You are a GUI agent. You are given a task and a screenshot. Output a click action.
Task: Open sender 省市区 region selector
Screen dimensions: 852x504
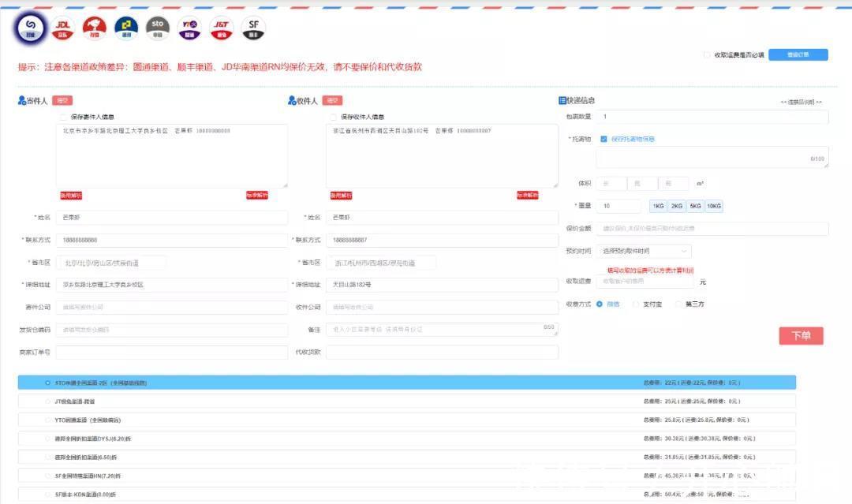click(111, 263)
